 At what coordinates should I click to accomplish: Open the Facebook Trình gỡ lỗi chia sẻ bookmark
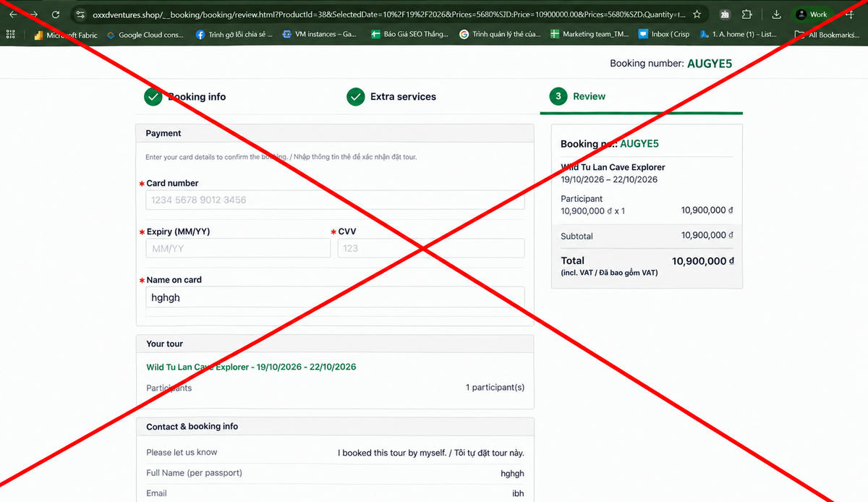(x=234, y=34)
